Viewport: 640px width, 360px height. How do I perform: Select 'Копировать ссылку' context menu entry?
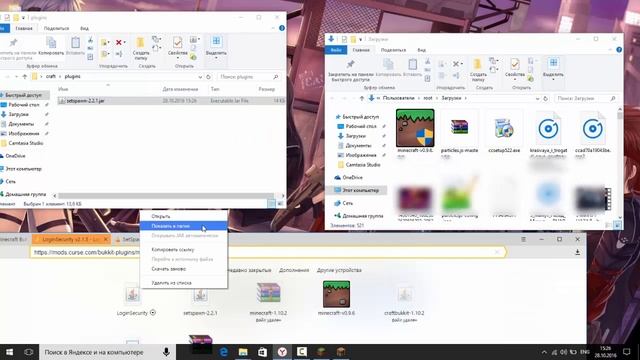coord(173,249)
